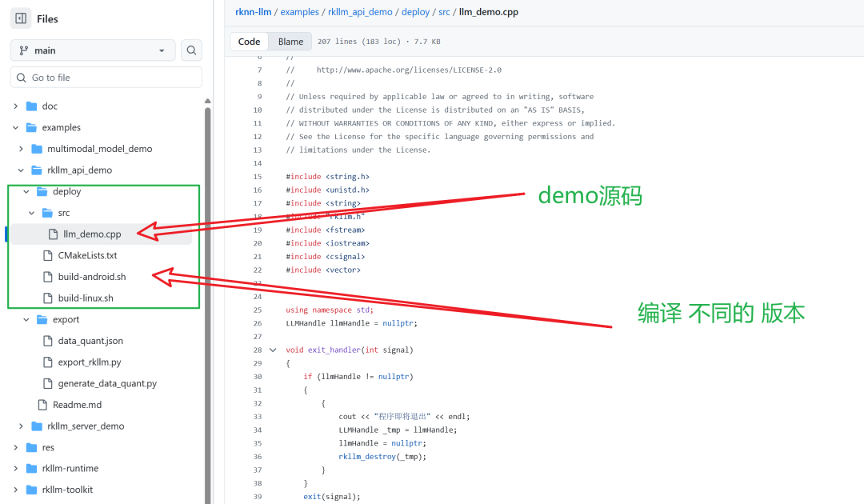This screenshot has height=504, width=864.
Task: Focus the Go to file field
Action: click(106, 78)
